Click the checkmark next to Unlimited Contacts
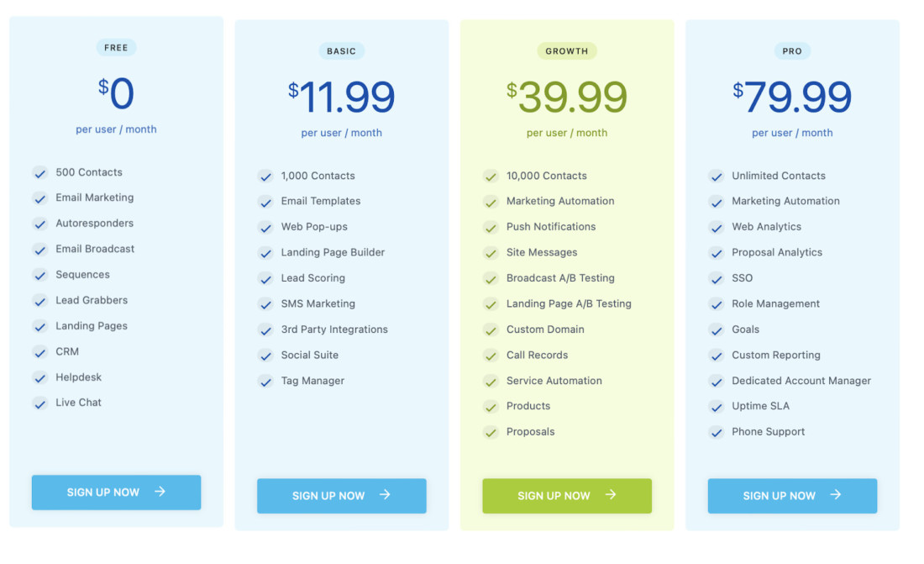Screen dimensions: 924x564 click(x=717, y=176)
